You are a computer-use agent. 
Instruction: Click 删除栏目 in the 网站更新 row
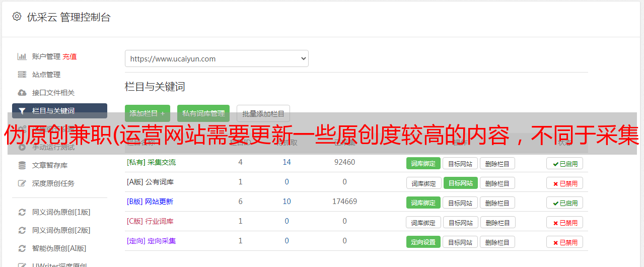click(x=497, y=203)
